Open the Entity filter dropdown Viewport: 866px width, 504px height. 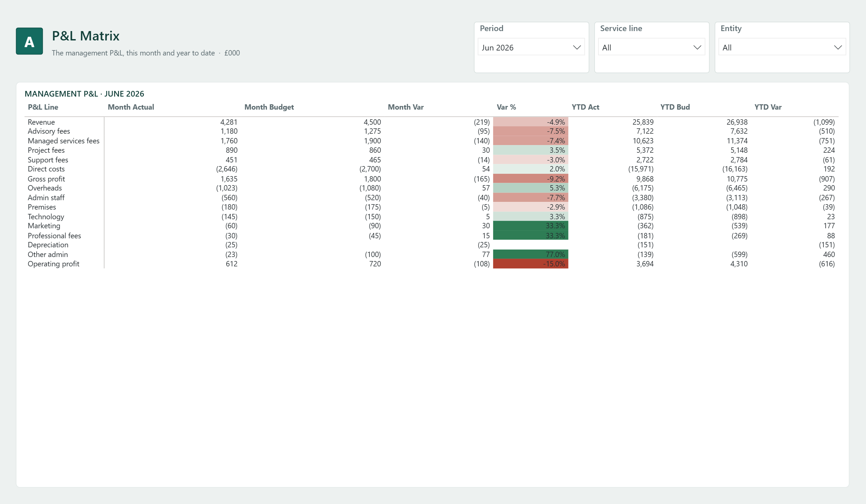[782, 47]
